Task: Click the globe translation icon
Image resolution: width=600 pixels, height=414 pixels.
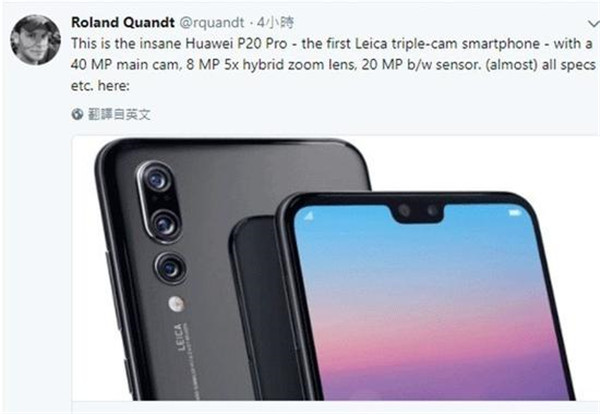Action: pos(77,114)
